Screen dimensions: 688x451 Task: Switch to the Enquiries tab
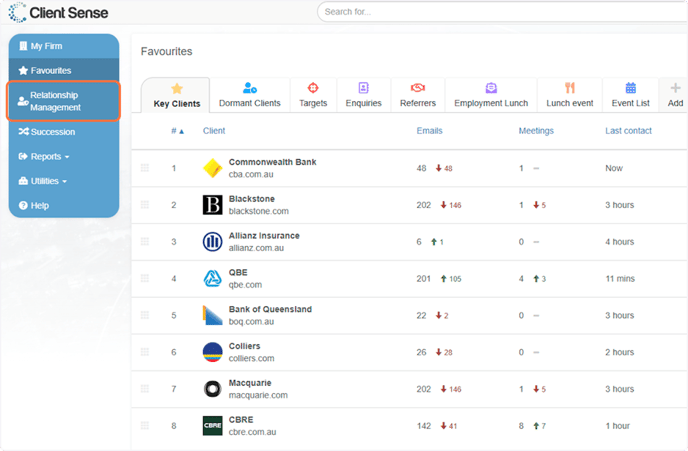click(x=363, y=95)
